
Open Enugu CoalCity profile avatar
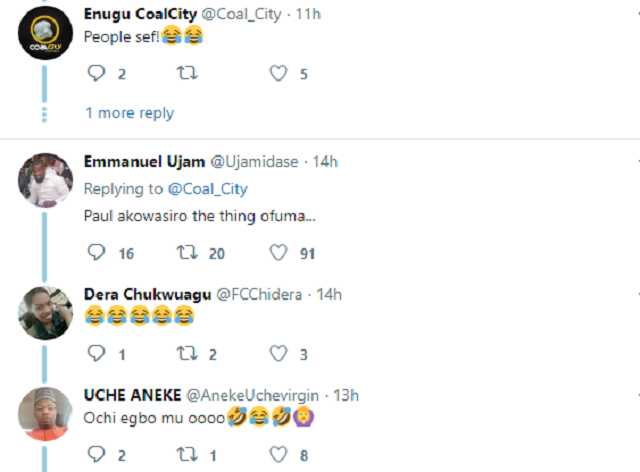(45, 38)
